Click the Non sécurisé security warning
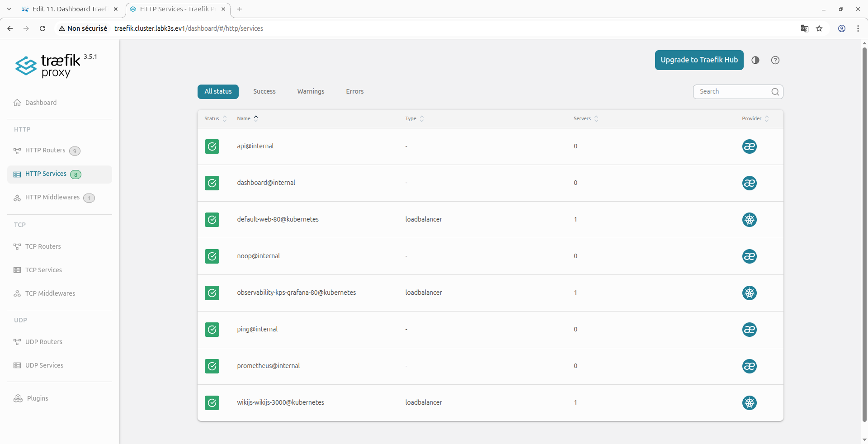Screen dimensions: 868x444 click(83, 28)
